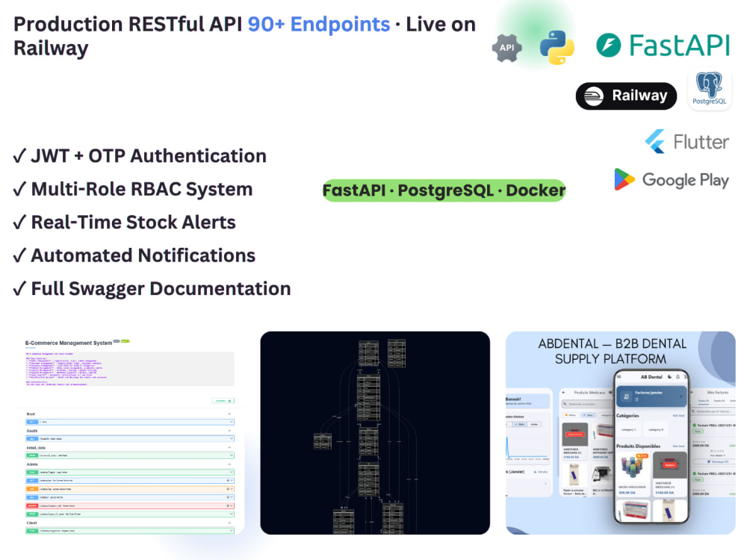Click the Google Play triangle logo

pos(624,179)
